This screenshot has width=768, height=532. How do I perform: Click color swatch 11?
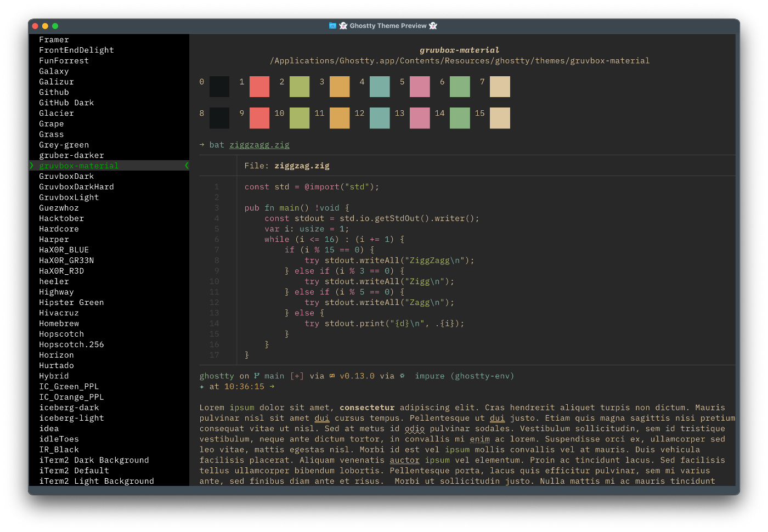click(x=340, y=118)
